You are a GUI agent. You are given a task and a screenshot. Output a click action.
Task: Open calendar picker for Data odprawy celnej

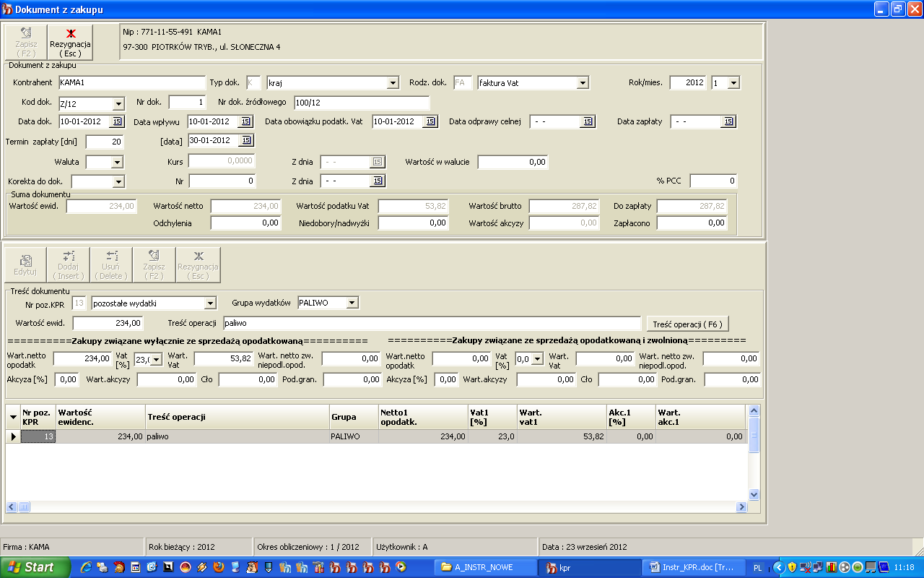click(588, 121)
